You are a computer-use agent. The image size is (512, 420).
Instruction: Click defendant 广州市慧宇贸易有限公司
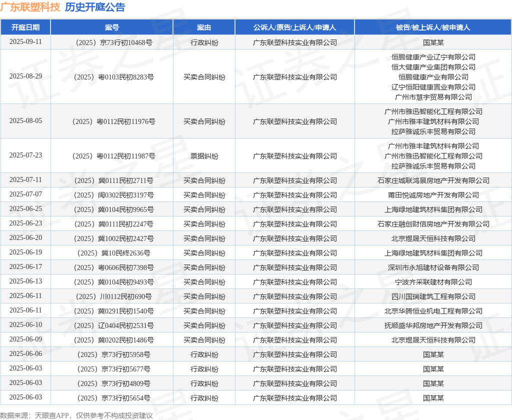click(x=433, y=97)
